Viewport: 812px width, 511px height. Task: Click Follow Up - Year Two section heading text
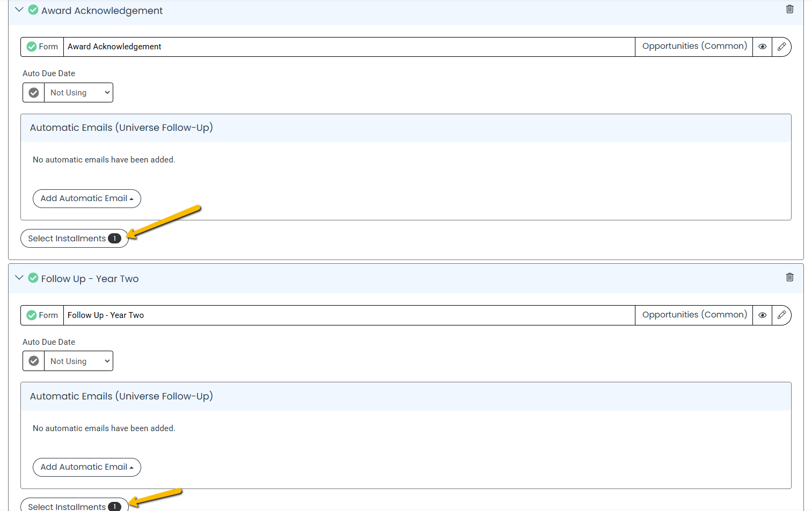[x=90, y=279]
